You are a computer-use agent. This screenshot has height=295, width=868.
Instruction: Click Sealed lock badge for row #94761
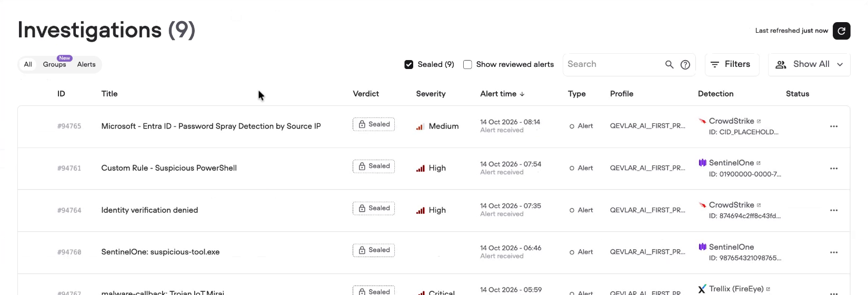coord(374,166)
